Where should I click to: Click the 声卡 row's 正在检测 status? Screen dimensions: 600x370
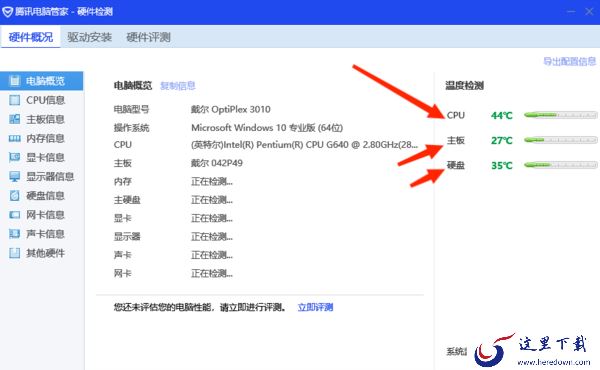click(212, 255)
